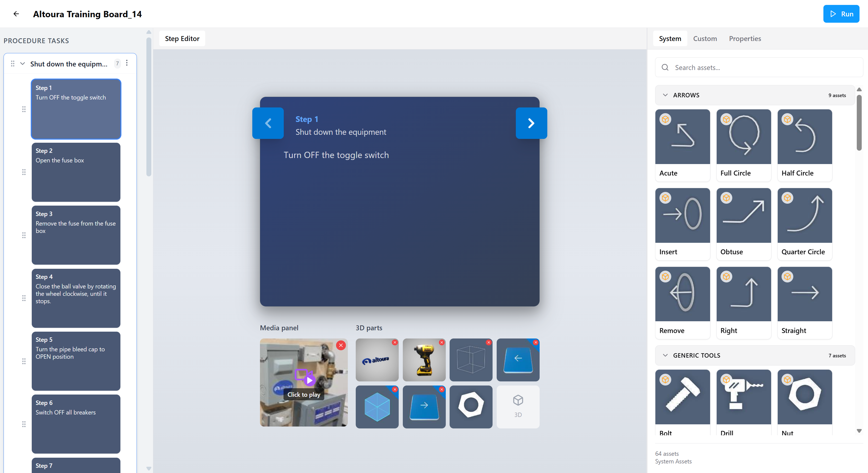Select the Step 7 card

coord(76,465)
